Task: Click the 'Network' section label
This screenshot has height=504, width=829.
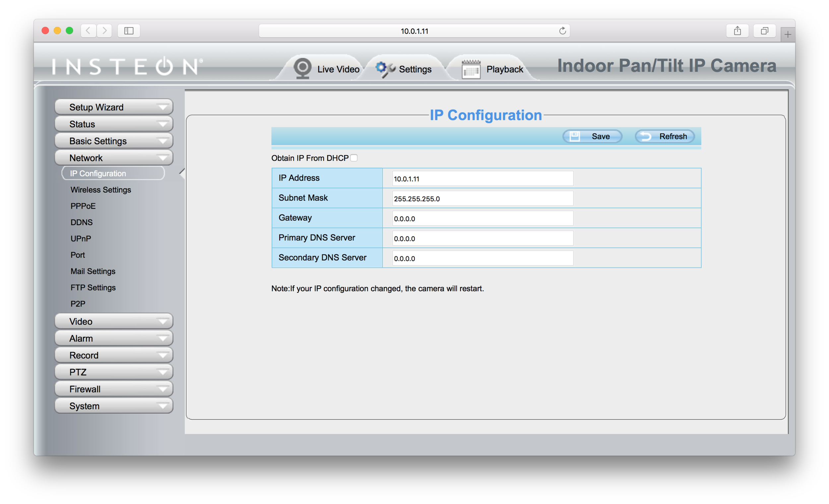Action: pos(86,158)
